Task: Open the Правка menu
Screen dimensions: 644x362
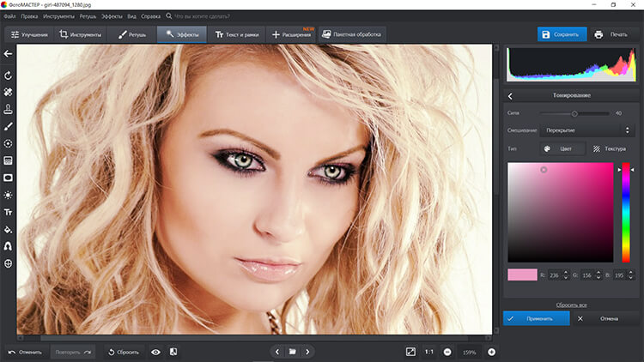Action: pyautogui.click(x=29, y=16)
